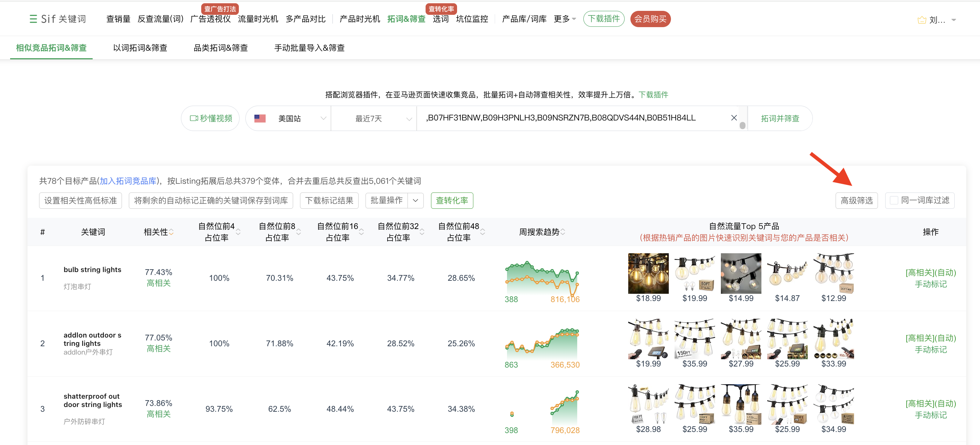
Task: Enable the 同一词库过滤 checkbox
Action: (x=894, y=200)
